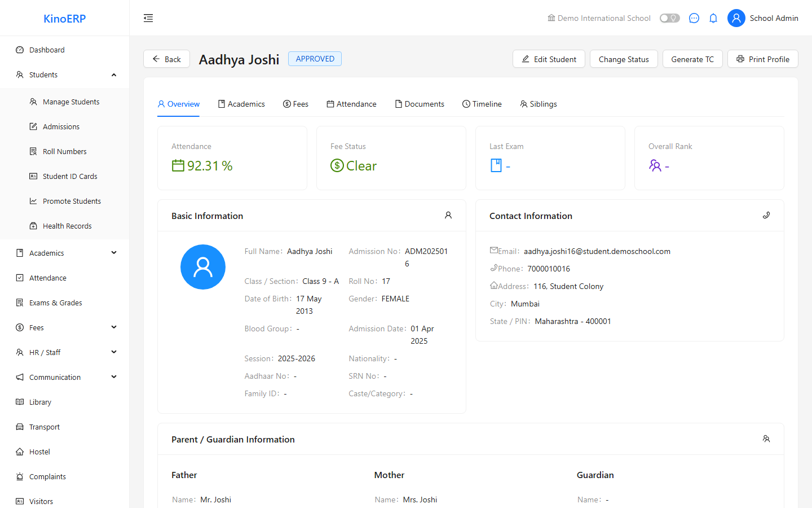Click the phone icon beside Phone label

tap(494, 268)
